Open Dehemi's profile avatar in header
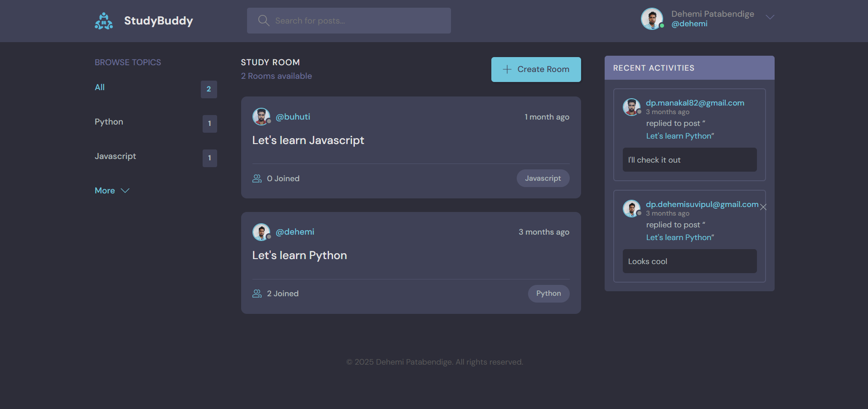This screenshot has height=409, width=868. (652, 19)
